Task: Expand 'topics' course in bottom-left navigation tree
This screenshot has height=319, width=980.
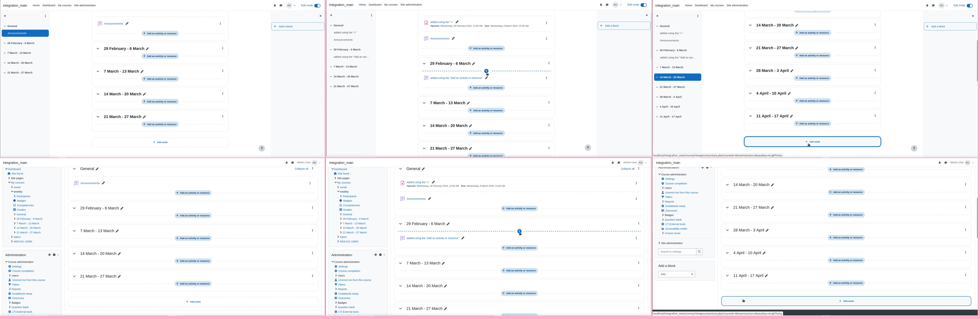Action: [x=12, y=237]
